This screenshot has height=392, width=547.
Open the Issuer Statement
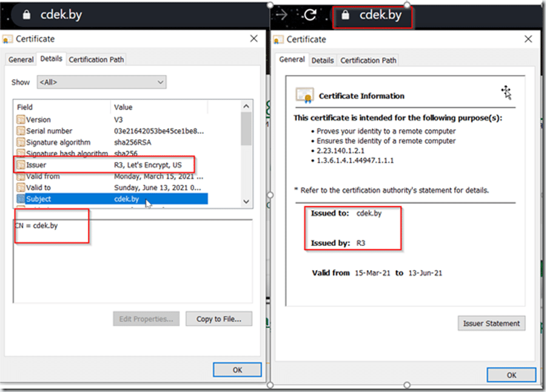(492, 324)
